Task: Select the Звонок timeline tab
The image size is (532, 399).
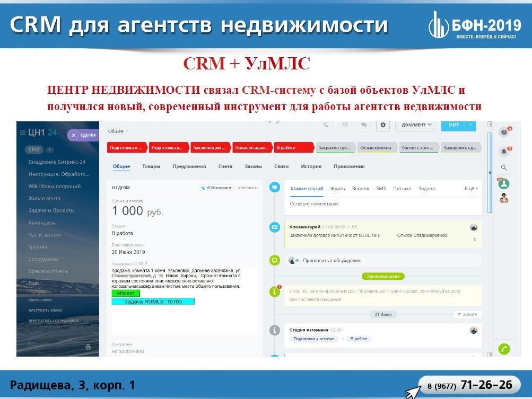Action: point(360,189)
